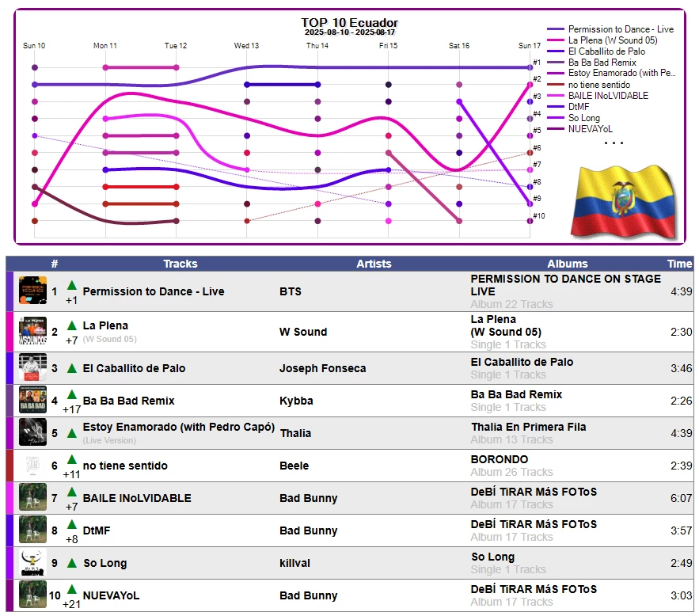699x616 pixels.
Task: Click the Fri 15 date label on chart
Action: (x=388, y=45)
